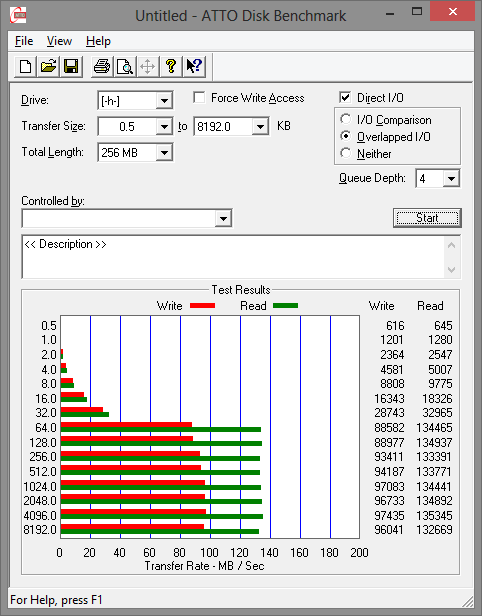Screen dimensions: 482x616
Task: Open the Queue Depth dropdown
Action: [451, 179]
